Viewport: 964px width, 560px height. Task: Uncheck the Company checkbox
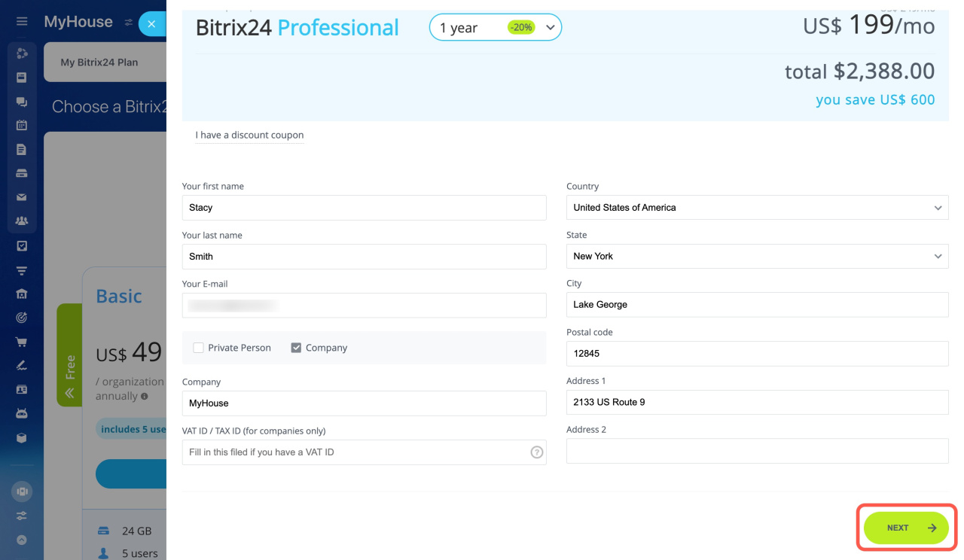[x=296, y=348]
